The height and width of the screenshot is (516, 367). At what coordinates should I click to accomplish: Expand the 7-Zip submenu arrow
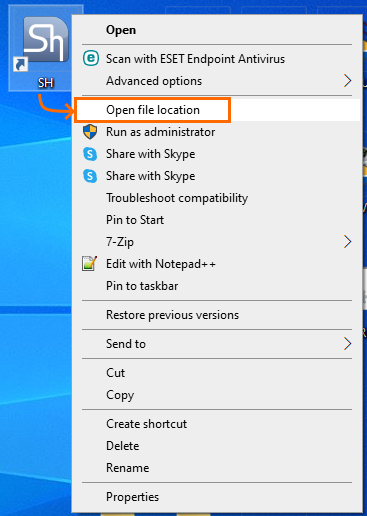pyautogui.click(x=347, y=242)
